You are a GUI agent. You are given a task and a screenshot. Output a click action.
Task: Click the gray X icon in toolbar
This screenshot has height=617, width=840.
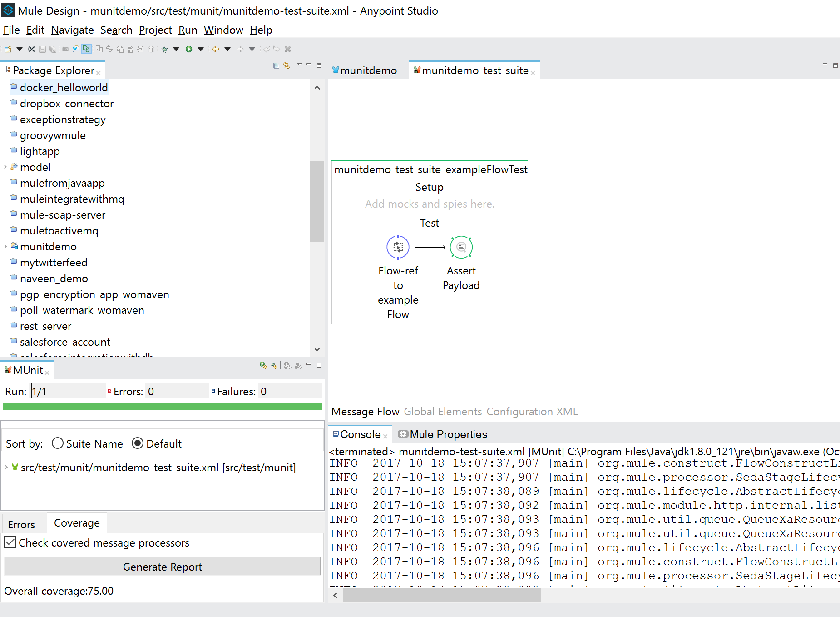tap(287, 49)
